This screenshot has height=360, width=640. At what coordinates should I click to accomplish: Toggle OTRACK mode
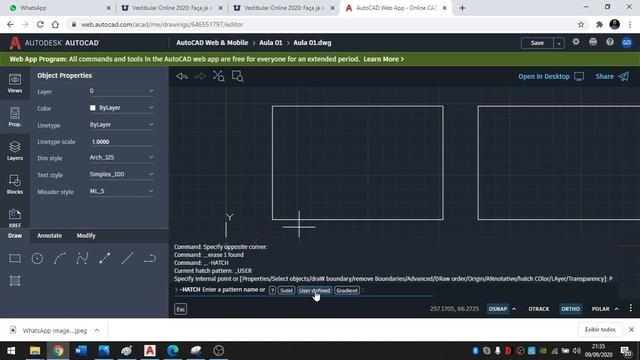(x=539, y=309)
